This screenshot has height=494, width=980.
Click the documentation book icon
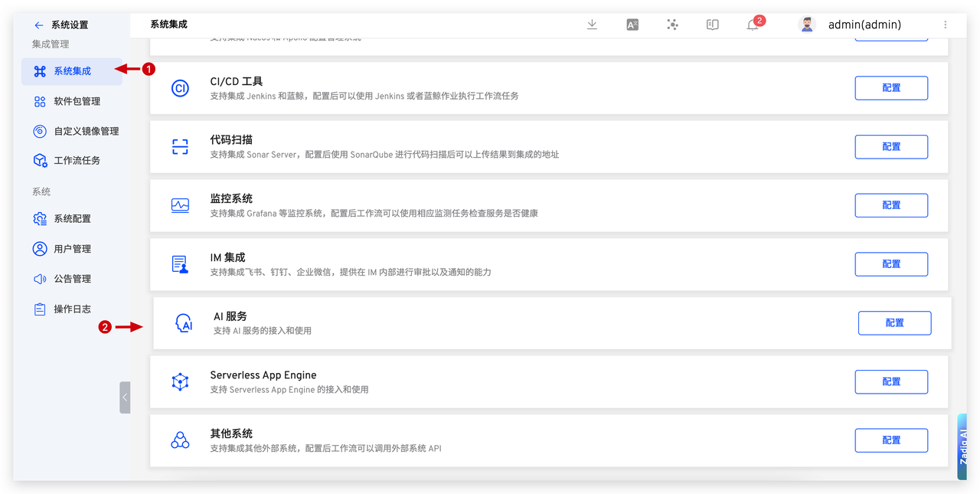(x=712, y=25)
